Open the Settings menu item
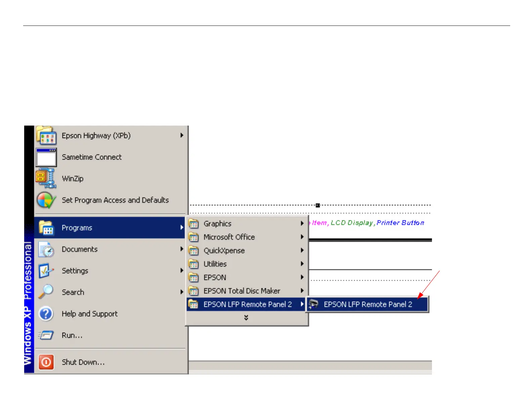532x411 pixels. point(110,271)
